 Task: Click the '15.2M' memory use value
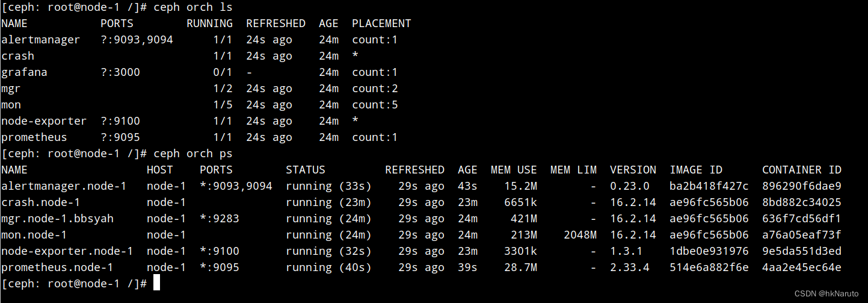click(x=520, y=186)
